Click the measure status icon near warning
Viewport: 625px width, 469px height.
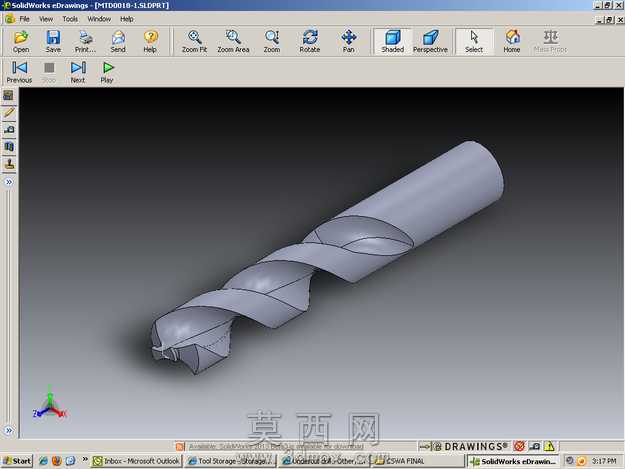click(535, 446)
